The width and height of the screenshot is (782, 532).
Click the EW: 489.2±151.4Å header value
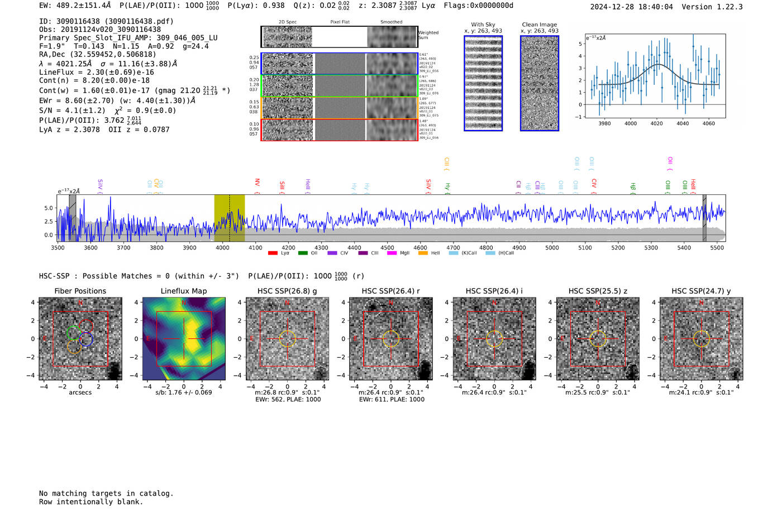(75, 6)
